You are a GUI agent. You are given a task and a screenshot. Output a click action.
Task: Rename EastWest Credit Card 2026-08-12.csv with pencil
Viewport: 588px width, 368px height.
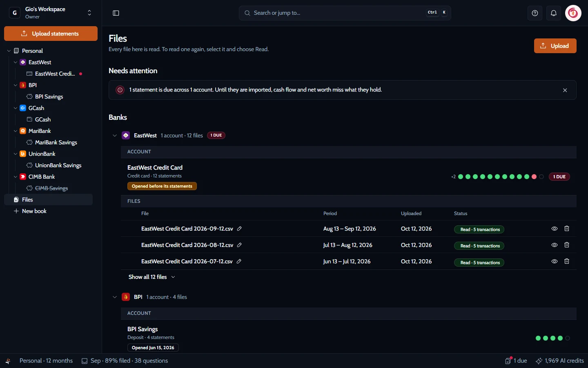click(x=240, y=245)
